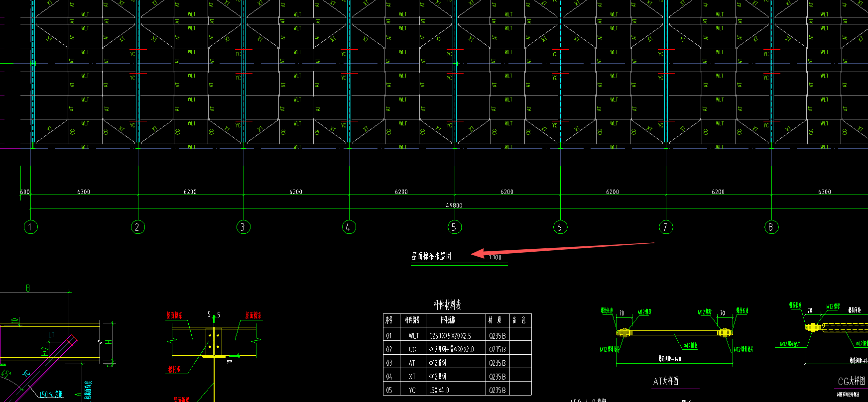Pick axis bubble number 3

(243, 227)
